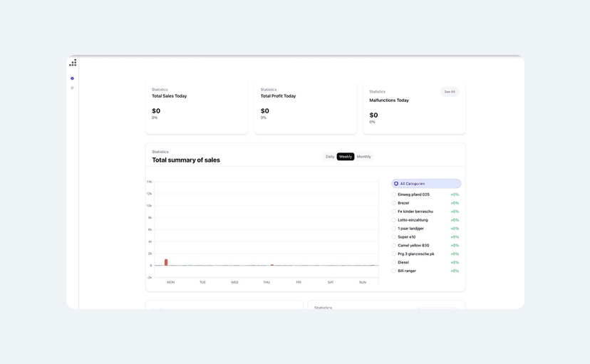
Task: Select the Super e10 category
Action: [x=394, y=237]
